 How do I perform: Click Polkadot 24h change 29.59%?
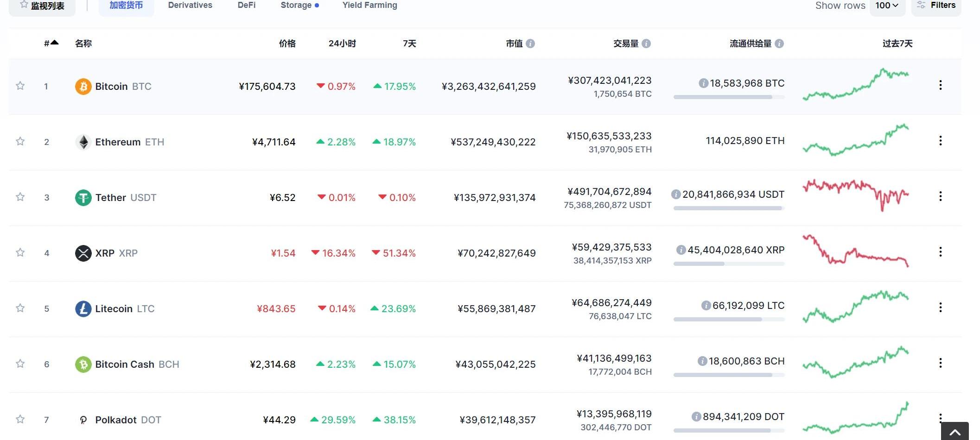(x=333, y=420)
